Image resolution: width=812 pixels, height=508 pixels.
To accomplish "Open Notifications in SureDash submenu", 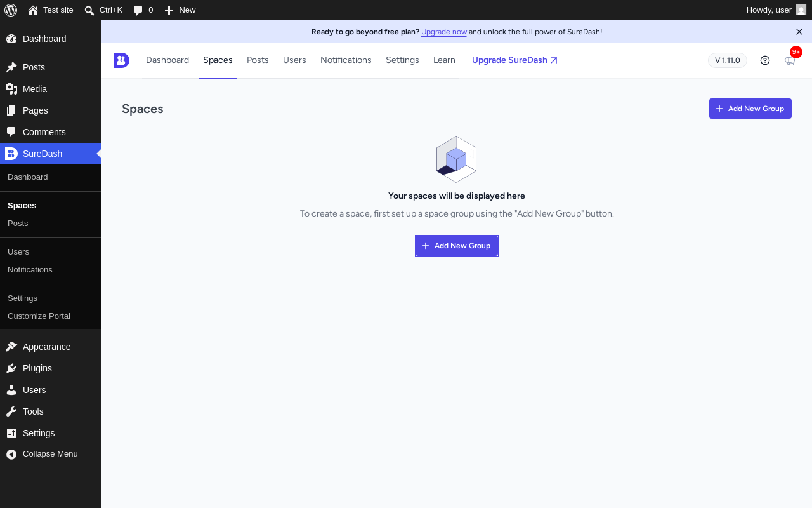I will 30,270.
